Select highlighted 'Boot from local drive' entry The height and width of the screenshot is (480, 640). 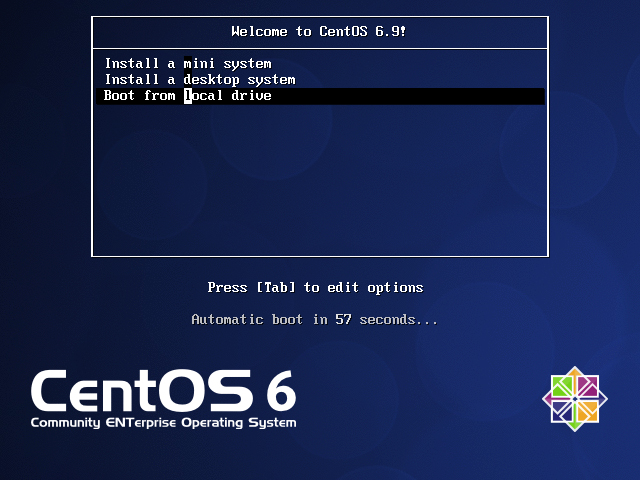coord(320,96)
